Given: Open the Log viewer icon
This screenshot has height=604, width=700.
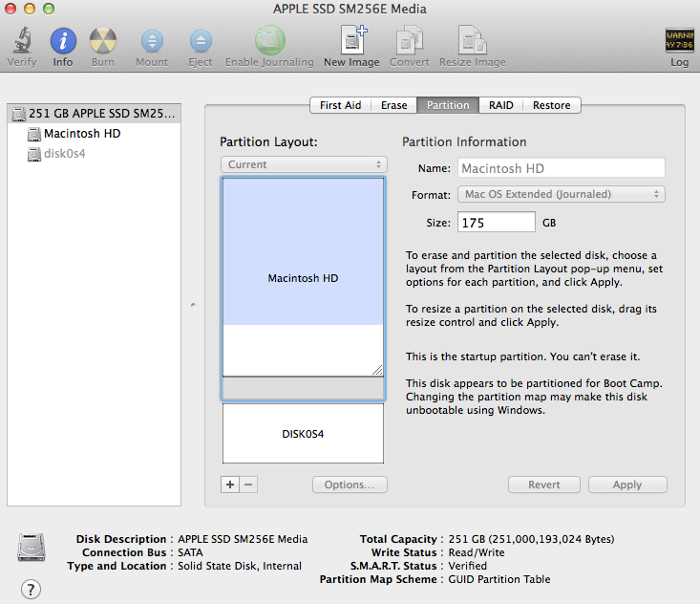Looking at the screenshot, I should pos(679,40).
